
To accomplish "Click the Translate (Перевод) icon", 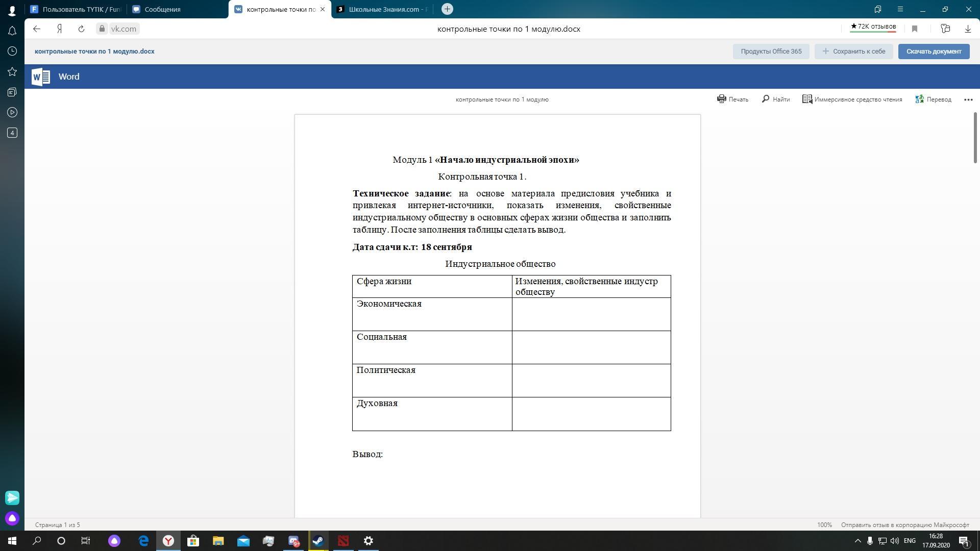I will [920, 99].
